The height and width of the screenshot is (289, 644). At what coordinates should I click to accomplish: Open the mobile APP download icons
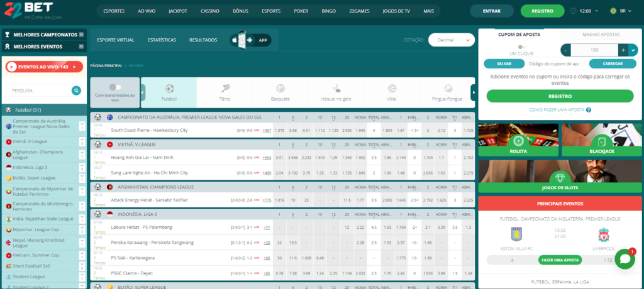click(x=250, y=40)
